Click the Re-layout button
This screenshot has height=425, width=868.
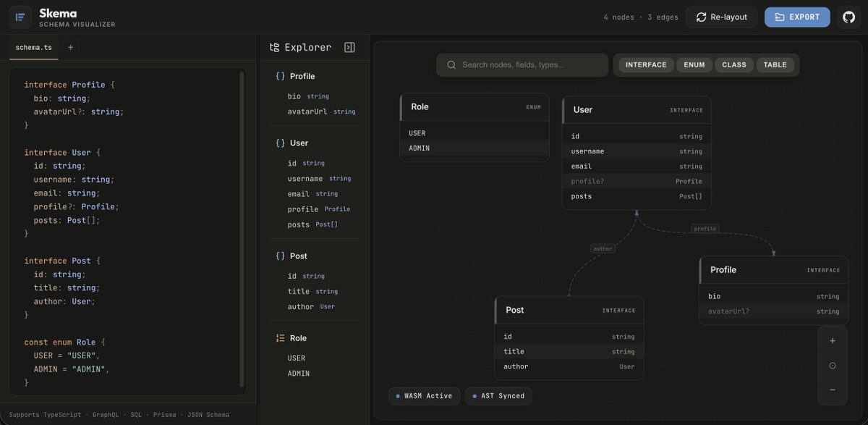point(722,17)
